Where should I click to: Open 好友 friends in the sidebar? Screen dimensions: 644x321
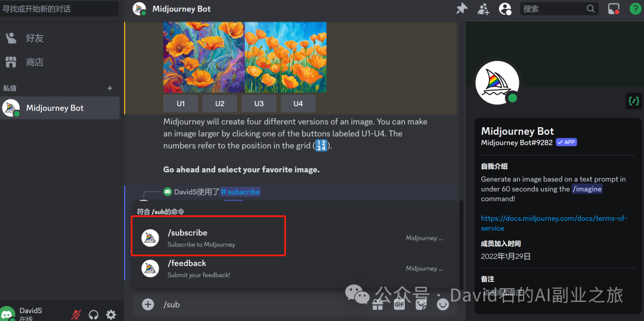[35, 38]
